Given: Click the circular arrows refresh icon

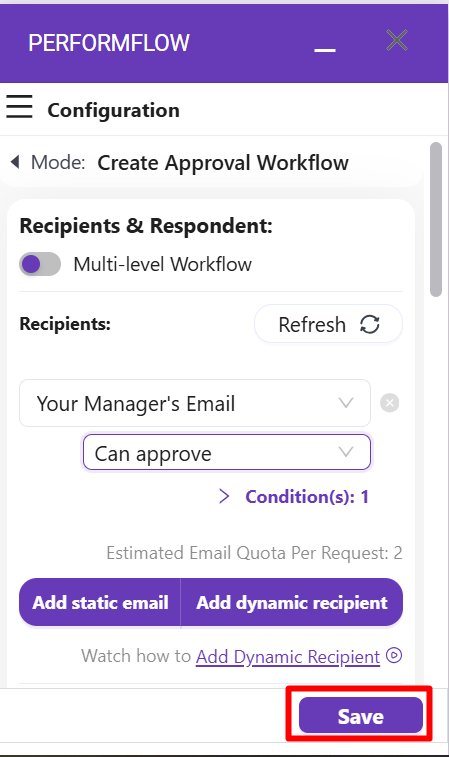Looking at the screenshot, I should click(x=370, y=324).
